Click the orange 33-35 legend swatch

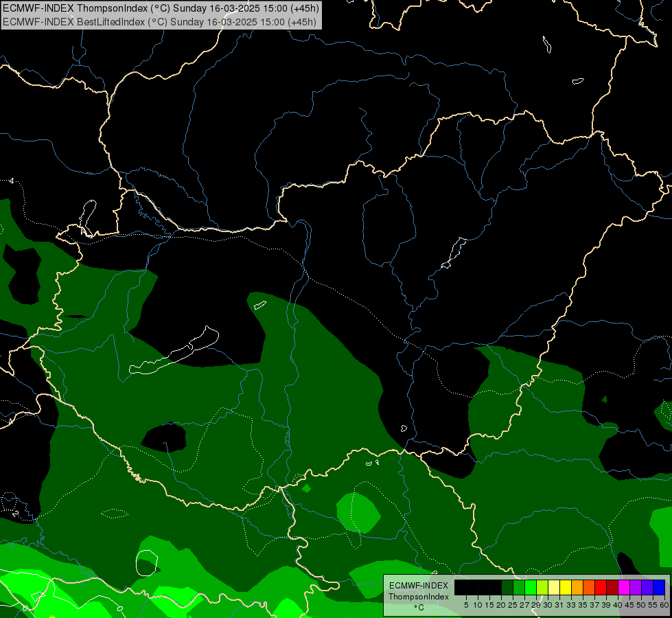(x=577, y=588)
